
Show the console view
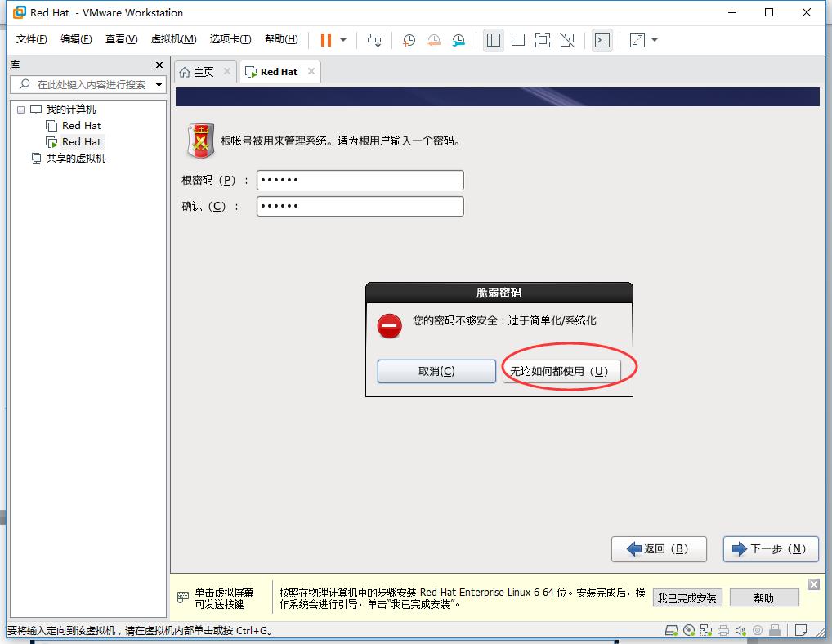tap(602, 40)
